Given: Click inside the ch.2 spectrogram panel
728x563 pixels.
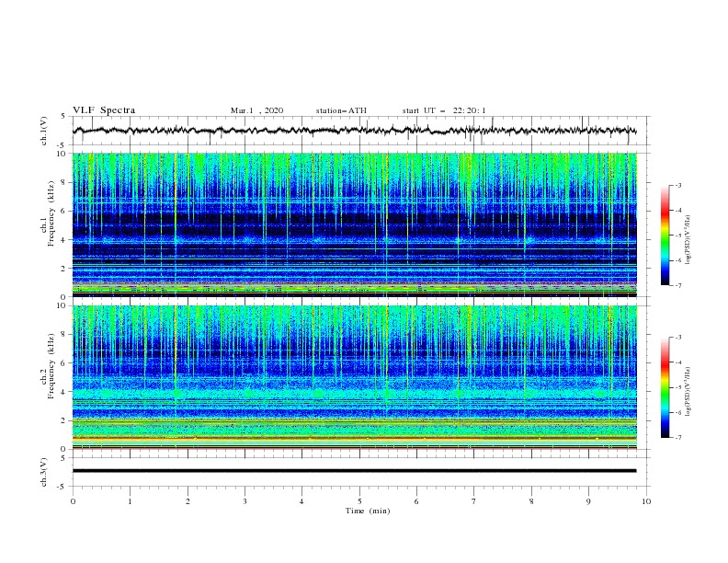Looking at the screenshot, I should pyautogui.click(x=354, y=377).
